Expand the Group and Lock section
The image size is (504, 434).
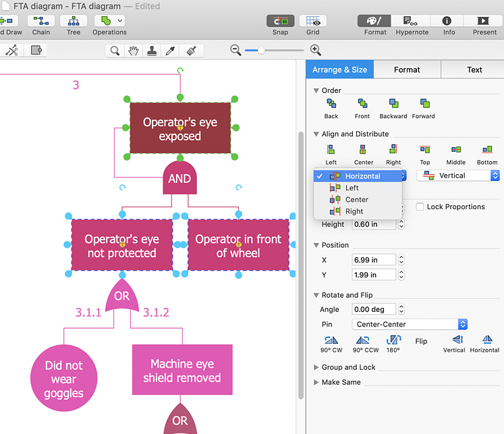coord(348,367)
